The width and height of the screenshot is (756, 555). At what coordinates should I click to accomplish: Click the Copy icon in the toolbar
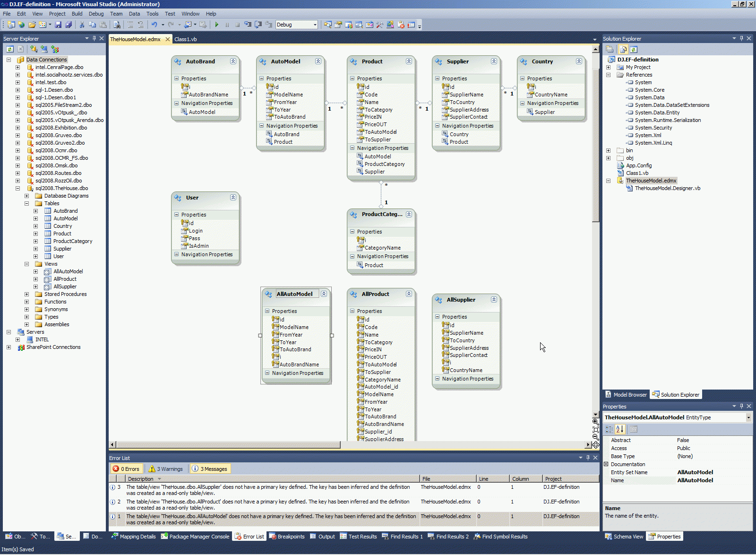click(92, 25)
